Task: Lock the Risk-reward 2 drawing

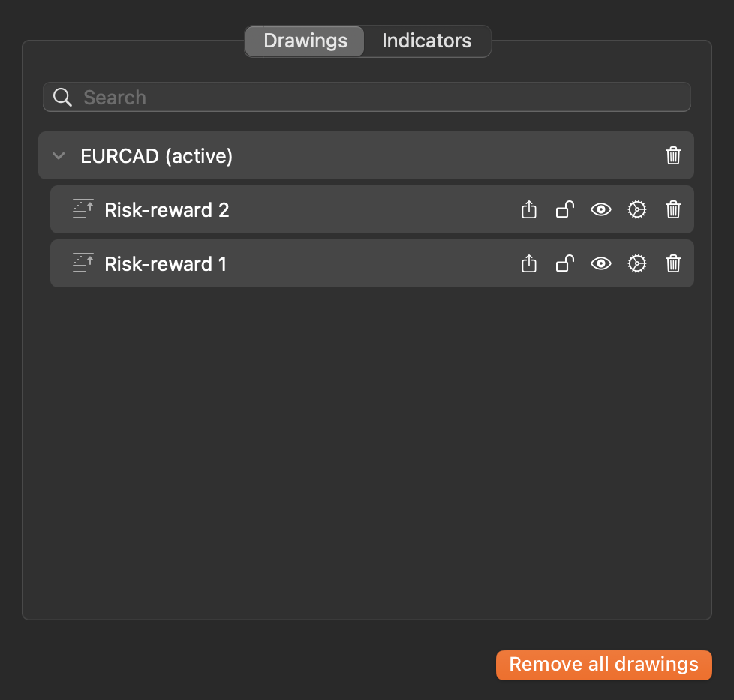Action: (x=565, y=209)
